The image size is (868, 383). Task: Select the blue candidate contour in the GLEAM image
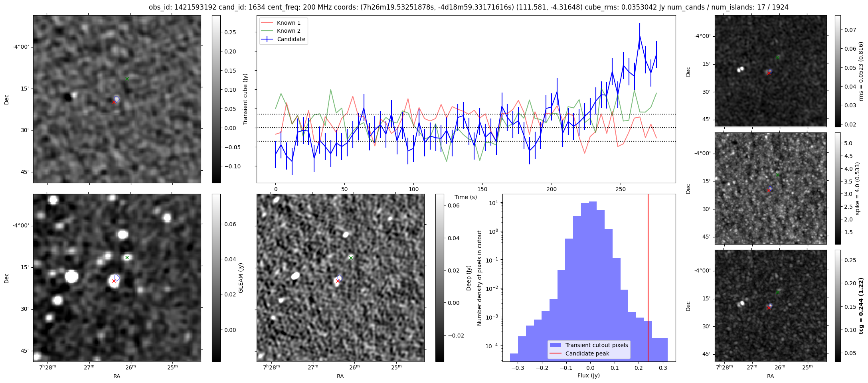(117, 278)
